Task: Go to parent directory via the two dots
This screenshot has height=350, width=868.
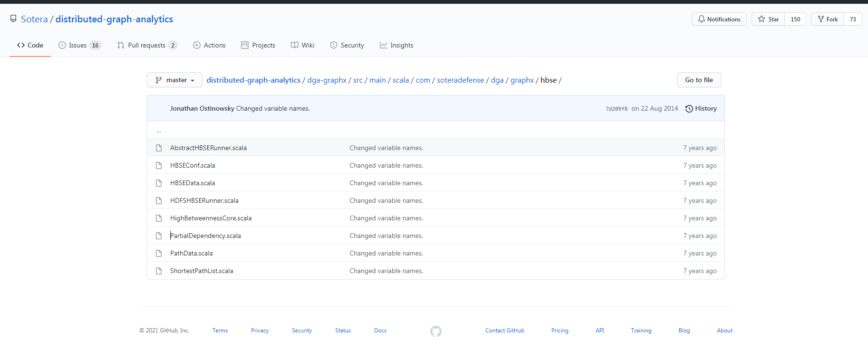Action: click(x=159, y=131)
